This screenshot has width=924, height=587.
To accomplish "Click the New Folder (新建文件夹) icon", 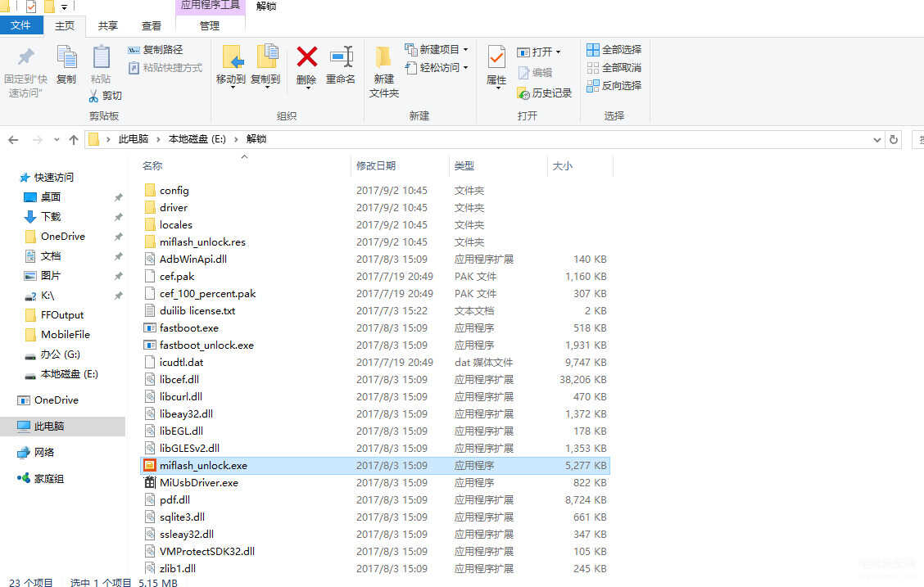I will coord(383,57).
